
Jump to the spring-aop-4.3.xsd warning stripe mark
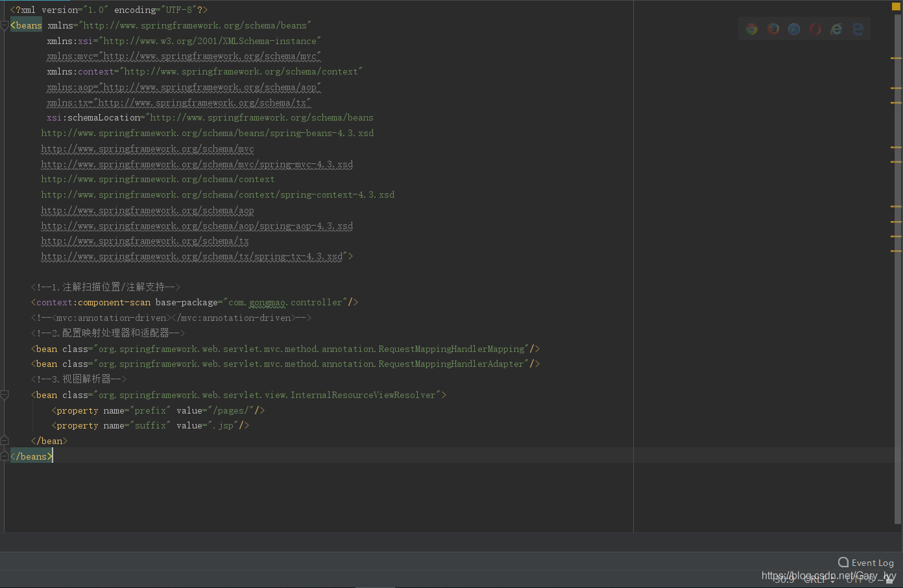[897, 221]
